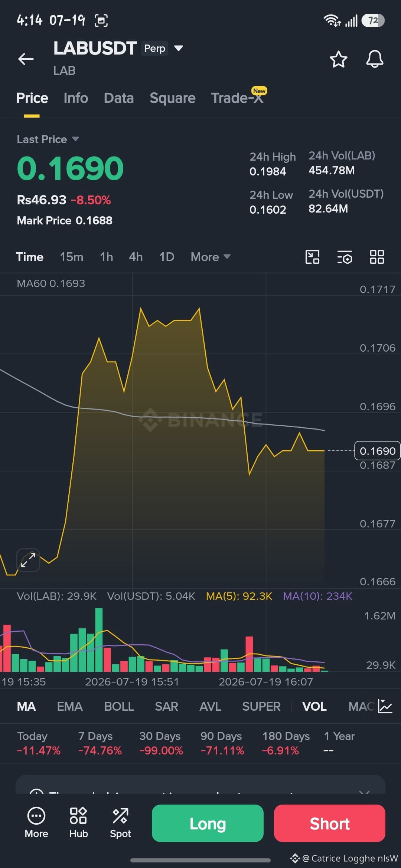This screenshot has height=868, width=401.
Task: Tap the LABUSDT pair title
Action: [x=95, y=48]
